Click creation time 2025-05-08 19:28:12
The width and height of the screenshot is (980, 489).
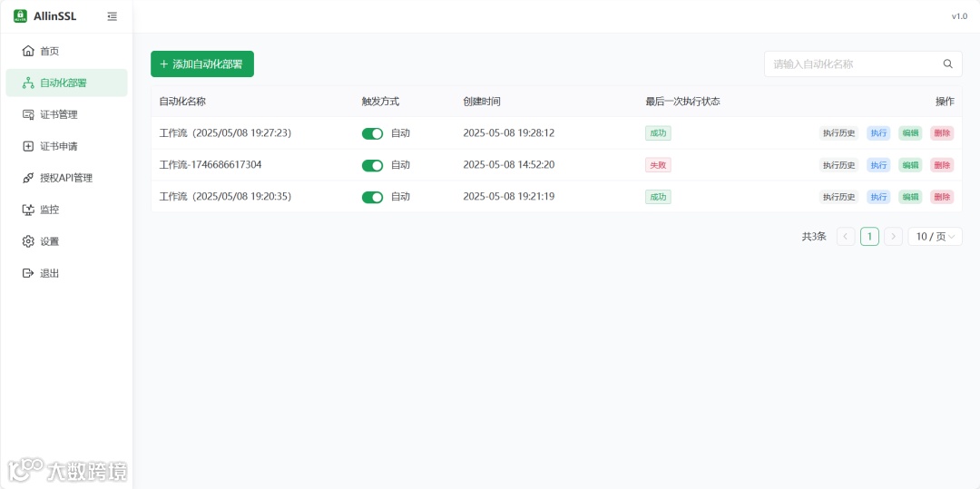coord(509,133)
